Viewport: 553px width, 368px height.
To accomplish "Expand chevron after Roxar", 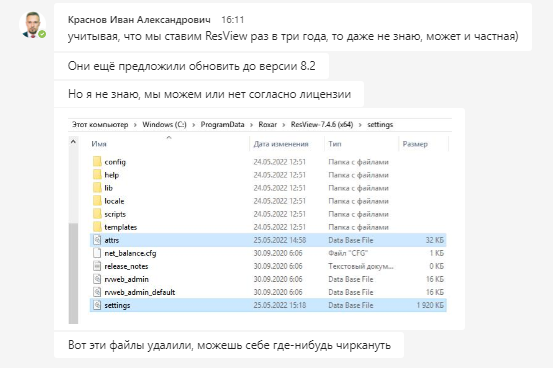I will pos(284,125).
